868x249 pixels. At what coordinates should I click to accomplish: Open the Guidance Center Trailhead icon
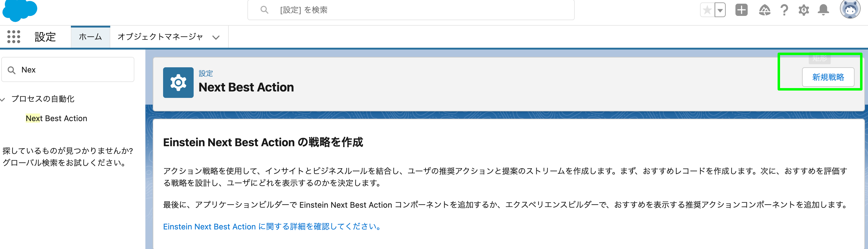[764, 10]
